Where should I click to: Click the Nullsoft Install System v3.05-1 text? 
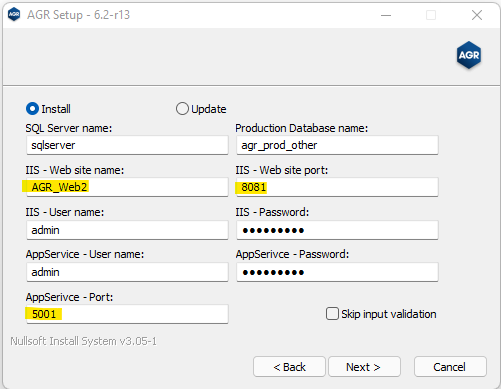tap(83, 341)
